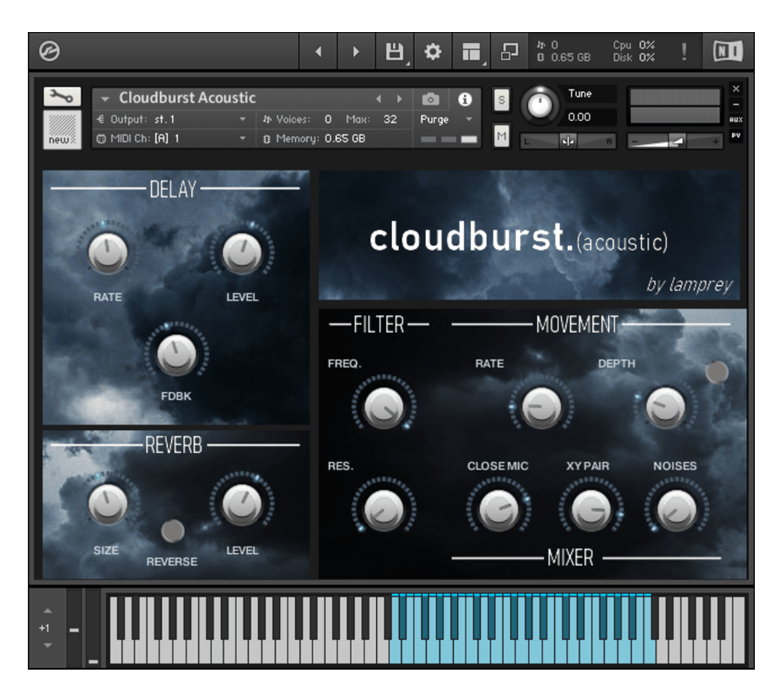This screenshot has width=781, height=700.
Task: Shift keyboard octave down with the arrow below +1
Action: pos(47,645)
